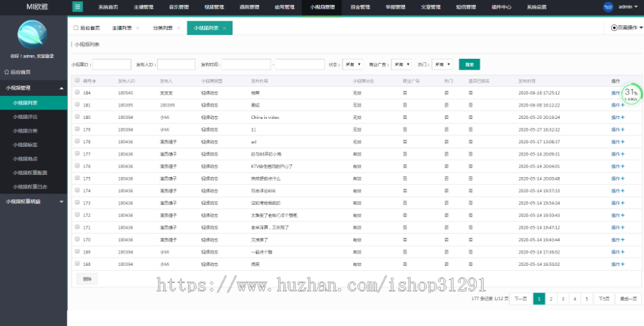Image resolution: width=644 pixels, height=326 pixels.
Task: Expand the 小视频权重明细 sidebar section
Action: coord(34,201)
